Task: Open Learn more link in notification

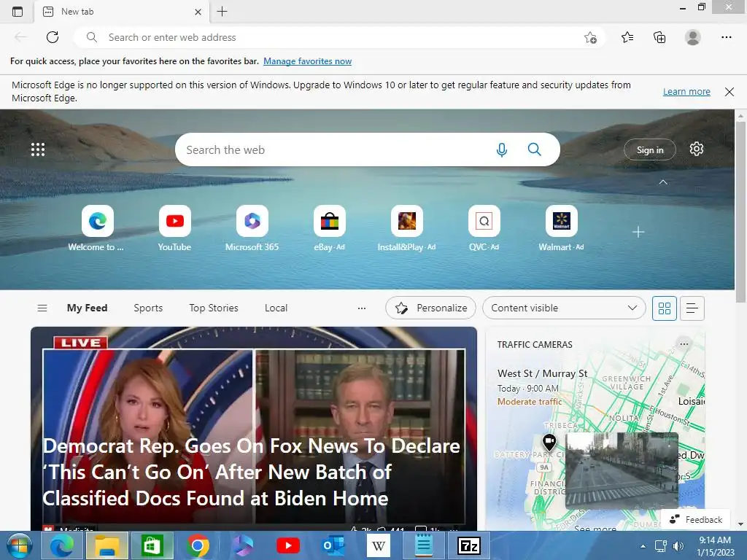Action: (686, 91)
